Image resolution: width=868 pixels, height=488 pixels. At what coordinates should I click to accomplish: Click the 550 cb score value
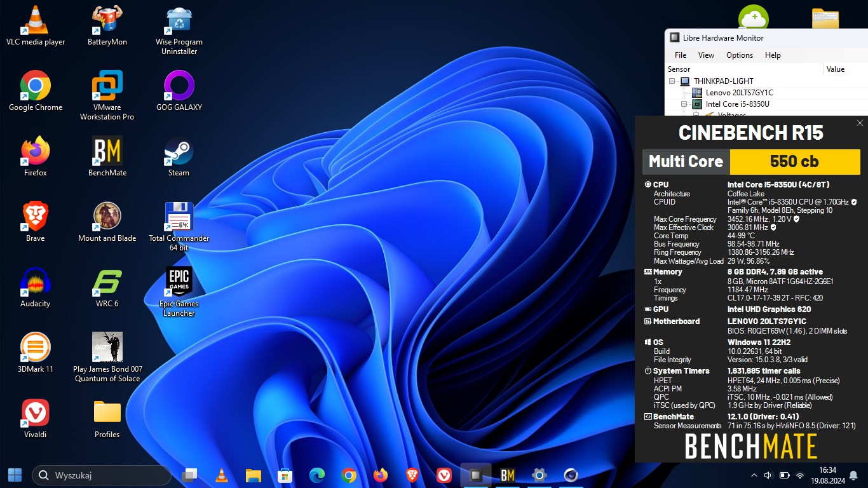pos(794,161)
